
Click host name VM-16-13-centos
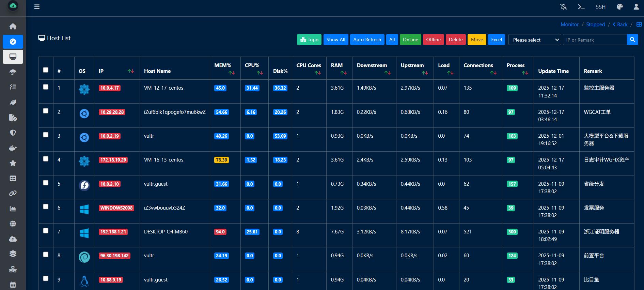click(163, 160)
